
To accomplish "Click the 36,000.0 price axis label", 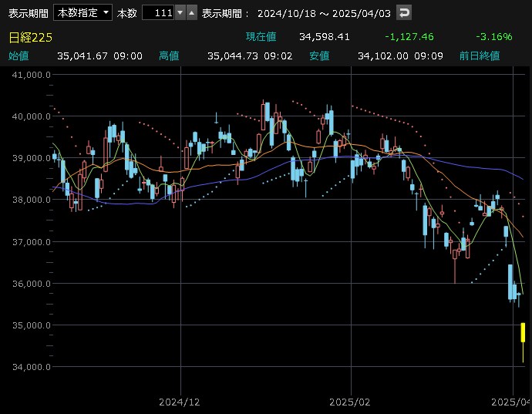I will pos(31,284).
